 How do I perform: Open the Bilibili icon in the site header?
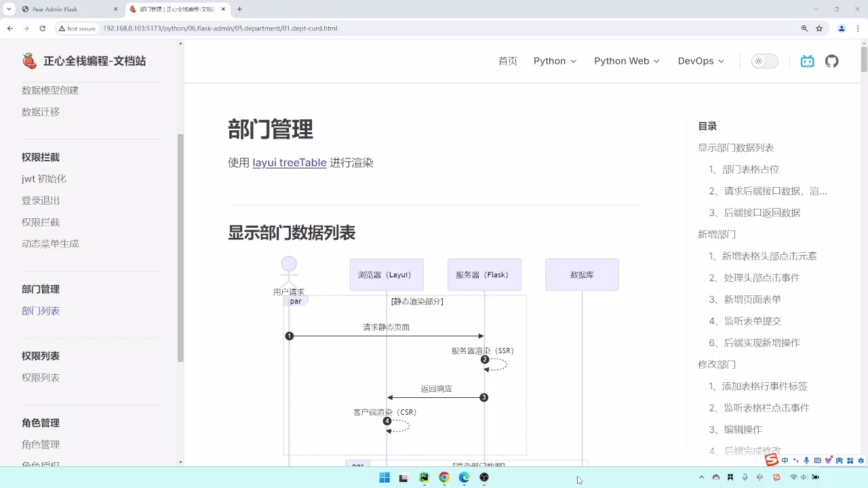tap(807, 61)
